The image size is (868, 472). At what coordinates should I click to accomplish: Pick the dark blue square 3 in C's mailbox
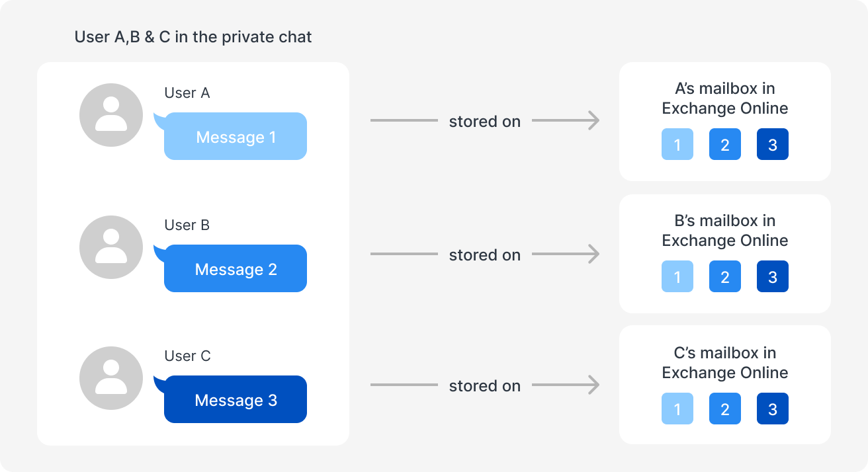pos(773,409)
